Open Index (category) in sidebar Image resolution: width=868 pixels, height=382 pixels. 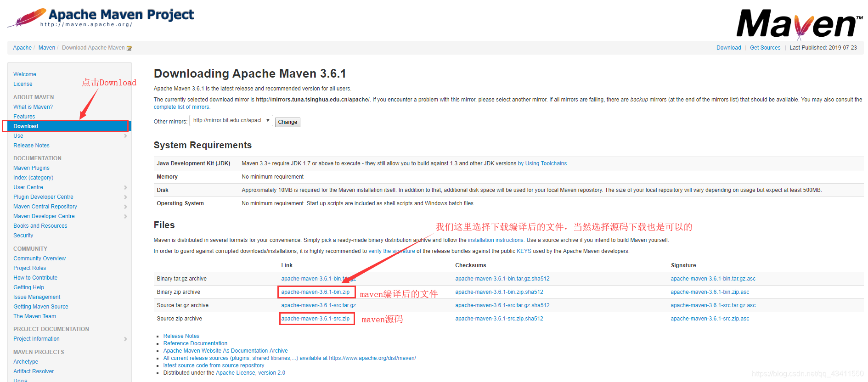34,178
